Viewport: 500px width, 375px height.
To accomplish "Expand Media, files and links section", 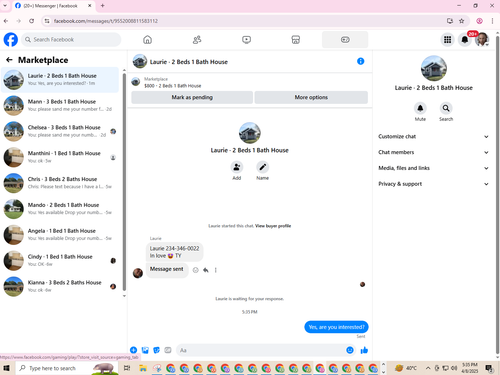I will tap(433, 168).
